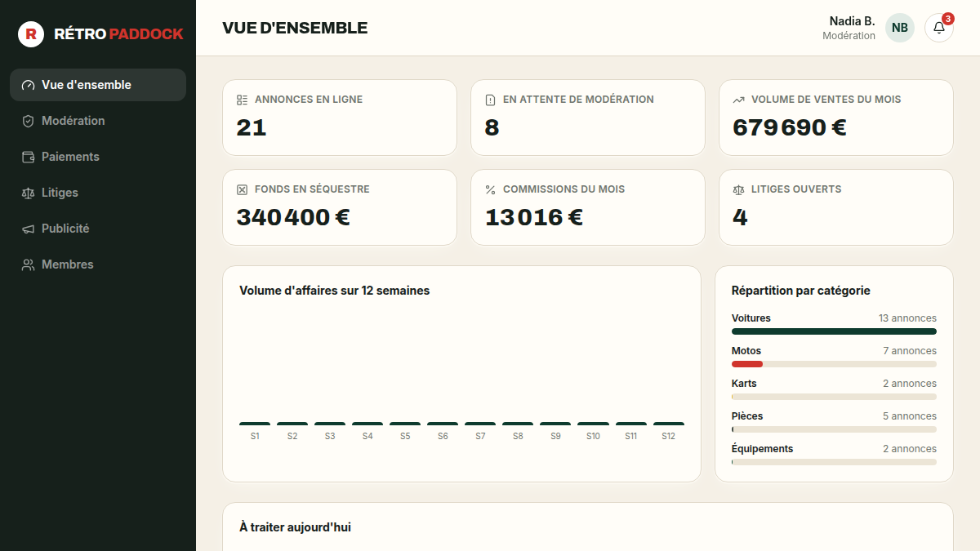The width and height of the screenshot is (980, 551).
Task: Open the notifications bell
Action: tap(939, 28)
